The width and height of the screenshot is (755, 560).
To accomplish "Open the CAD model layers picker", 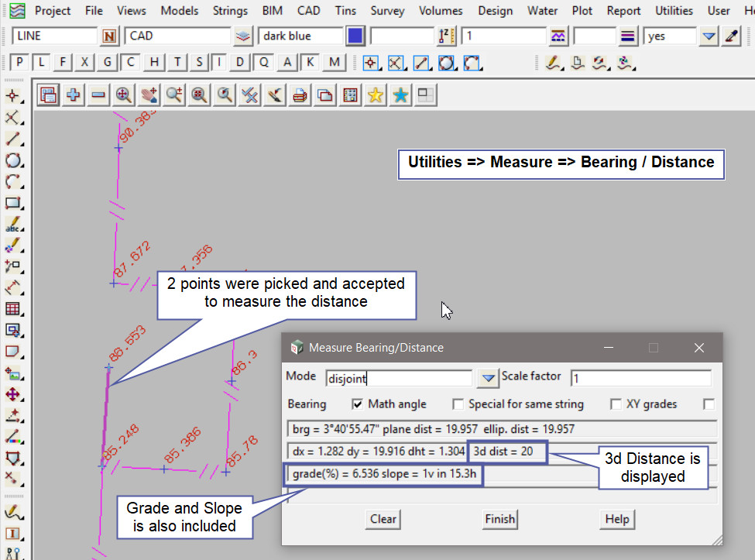I will point(243,36).
